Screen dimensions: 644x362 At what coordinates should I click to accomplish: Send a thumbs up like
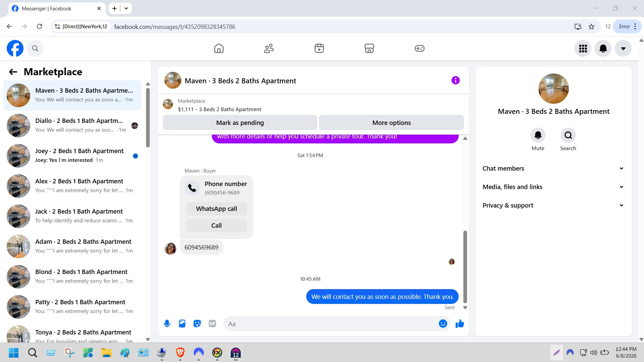point(460,324)
